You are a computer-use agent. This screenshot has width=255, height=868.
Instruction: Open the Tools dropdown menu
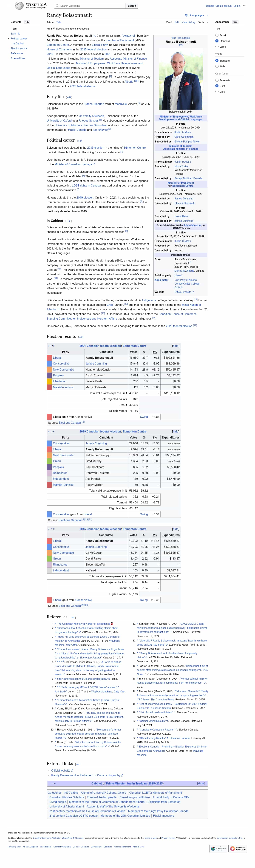pyautogui.click(x=203, y=22)
